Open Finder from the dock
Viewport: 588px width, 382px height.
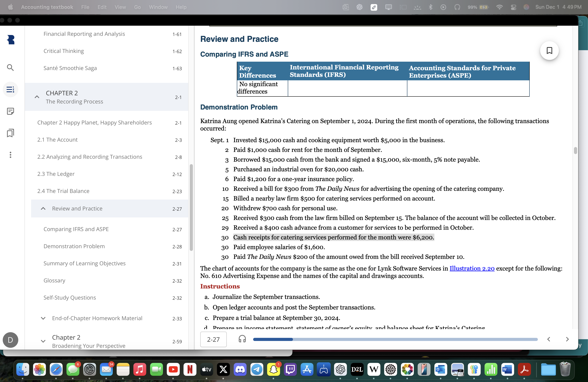pyautogui.click(x=23, y=370)
